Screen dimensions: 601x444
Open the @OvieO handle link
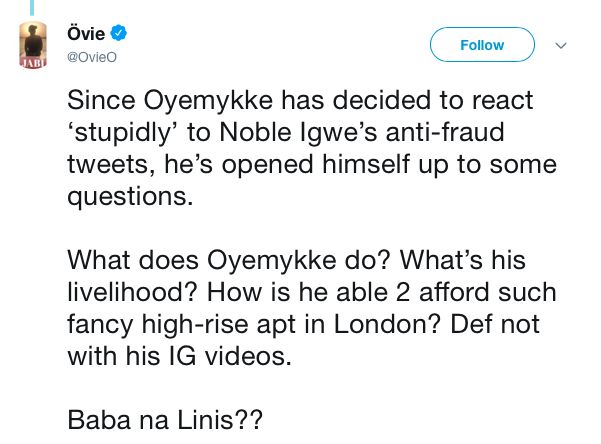[x=91, y=57]
